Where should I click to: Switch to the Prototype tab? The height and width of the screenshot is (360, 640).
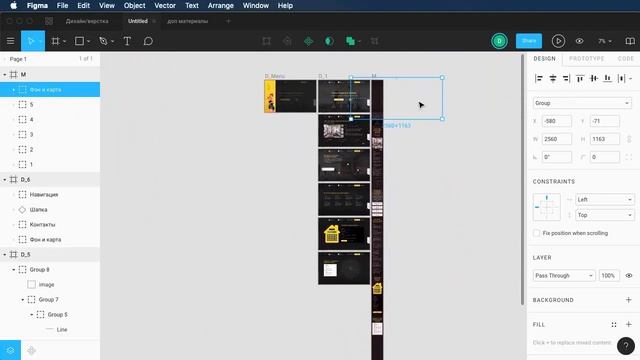coord(587,59)
